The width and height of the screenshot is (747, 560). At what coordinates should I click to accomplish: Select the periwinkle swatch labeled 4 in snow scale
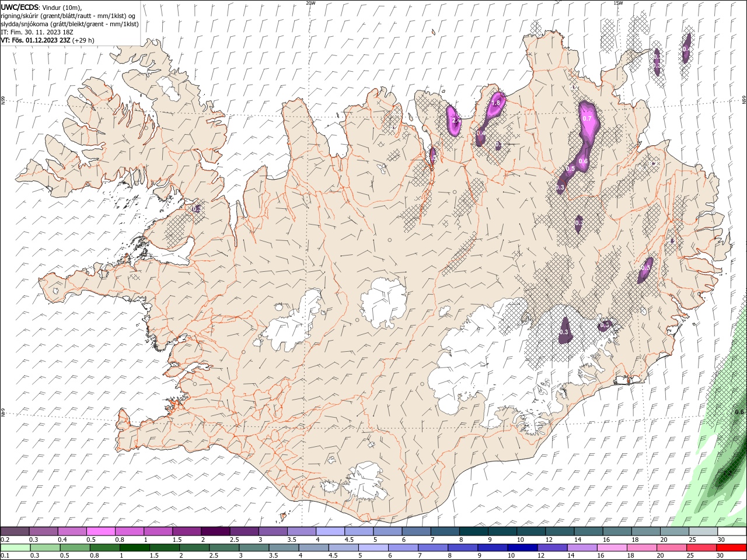pos(330,531)
